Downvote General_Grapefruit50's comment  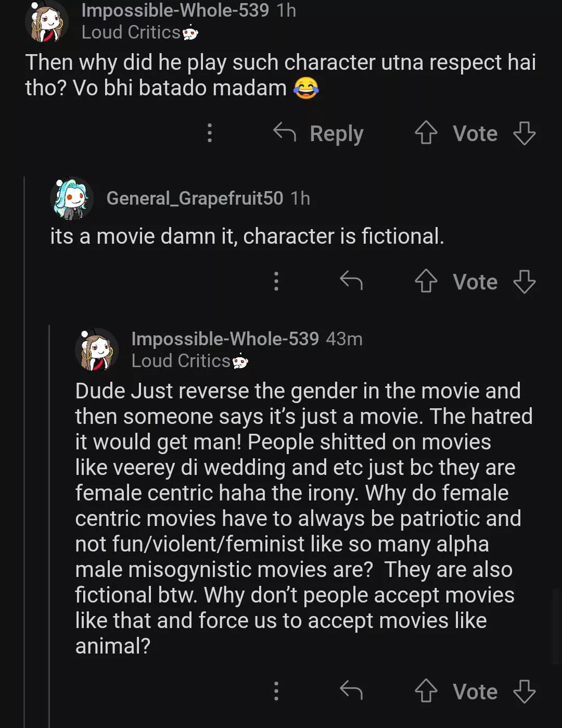[x=524, y=282]
